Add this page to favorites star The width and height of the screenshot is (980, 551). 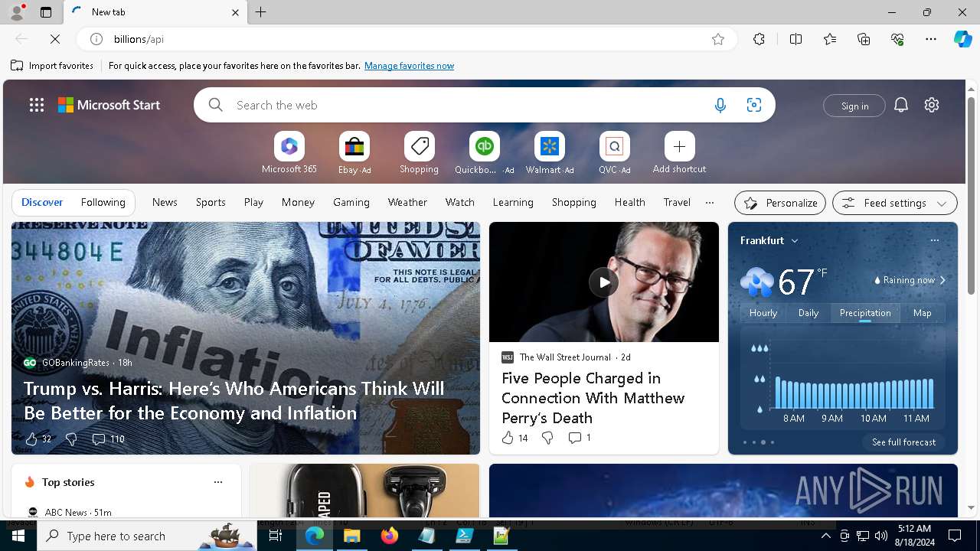[x=718, y=39]
